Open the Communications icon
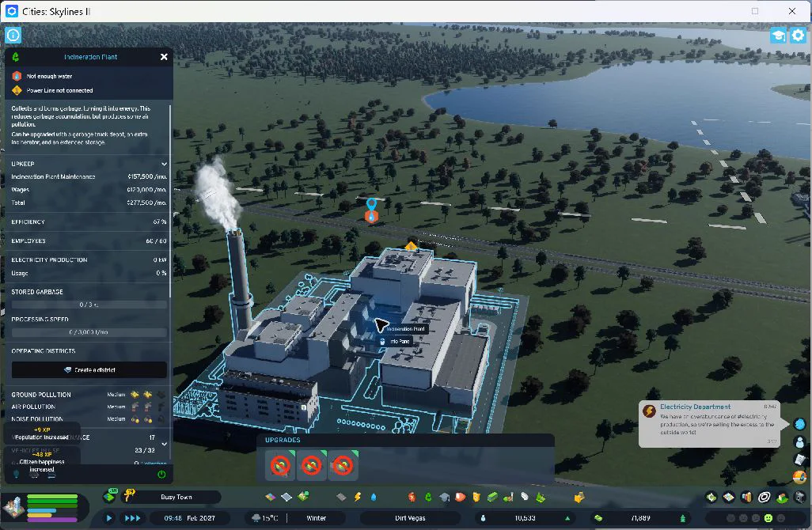The image size is (812, 530). [x=525, y=497]
